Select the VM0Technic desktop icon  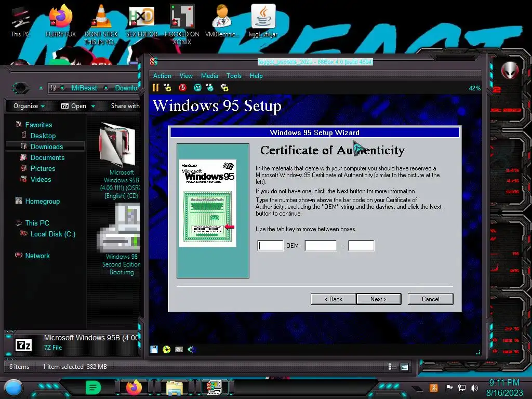tap(222, 20)
